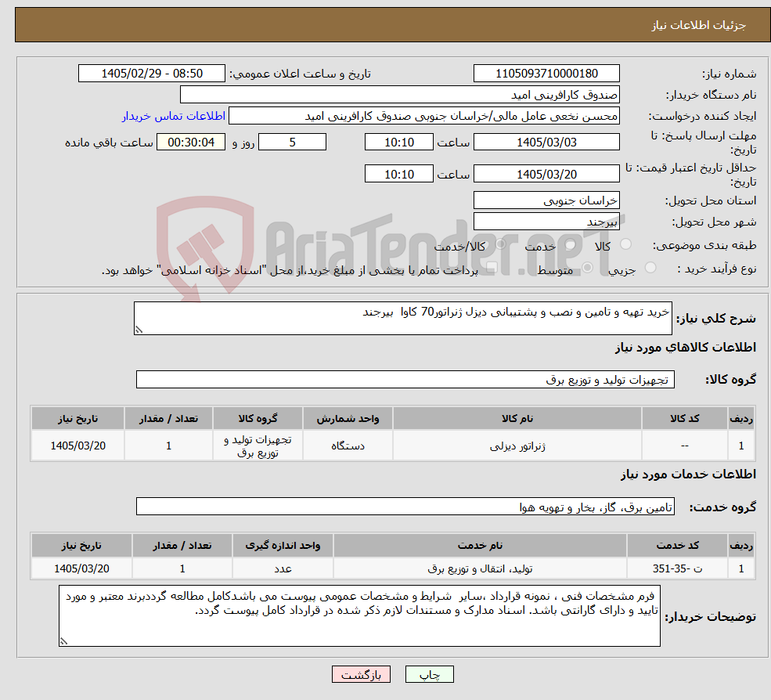Click goods table header نام کالا

pos(517,418)
